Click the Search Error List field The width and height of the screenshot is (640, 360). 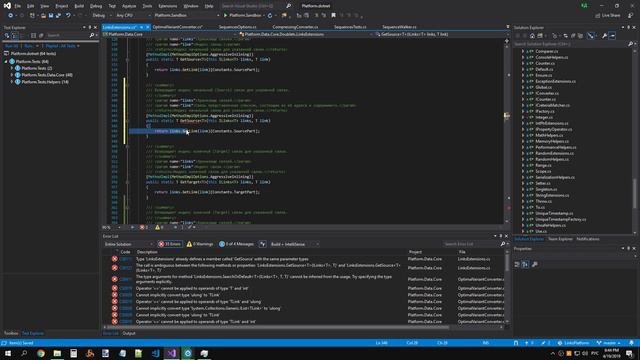(x=471, y=244)
